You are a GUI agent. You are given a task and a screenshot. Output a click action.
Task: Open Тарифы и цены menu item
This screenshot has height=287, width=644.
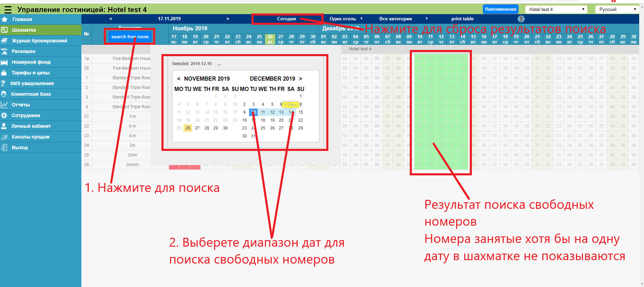[31, 73]
